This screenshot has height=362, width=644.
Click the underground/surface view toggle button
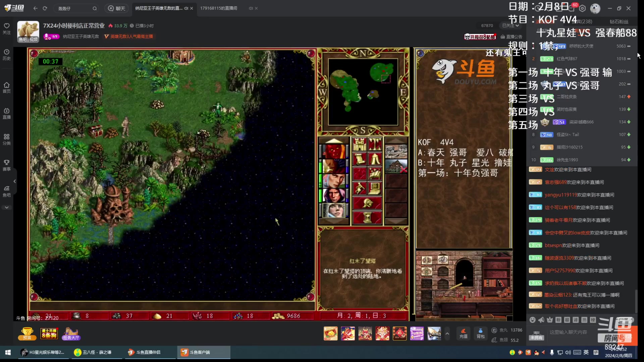375,144
